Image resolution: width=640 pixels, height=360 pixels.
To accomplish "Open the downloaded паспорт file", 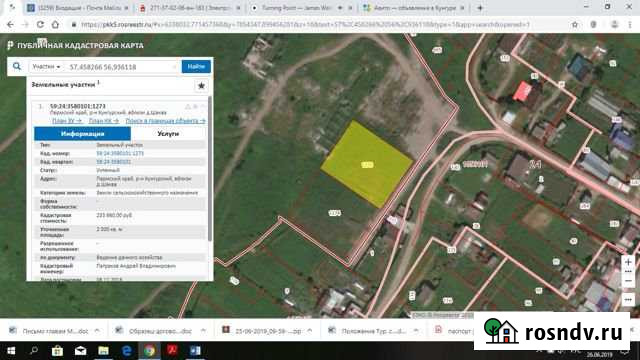I will (x=453, y=331).
